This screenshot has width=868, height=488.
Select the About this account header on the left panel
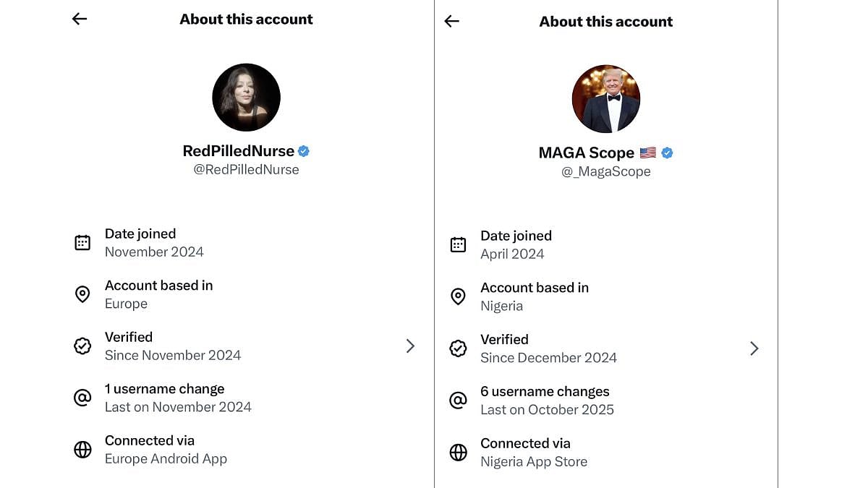click(246, 19)
